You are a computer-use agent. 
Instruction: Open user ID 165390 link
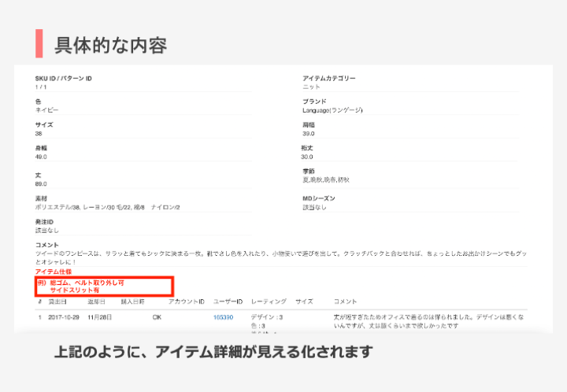(223, 317)
